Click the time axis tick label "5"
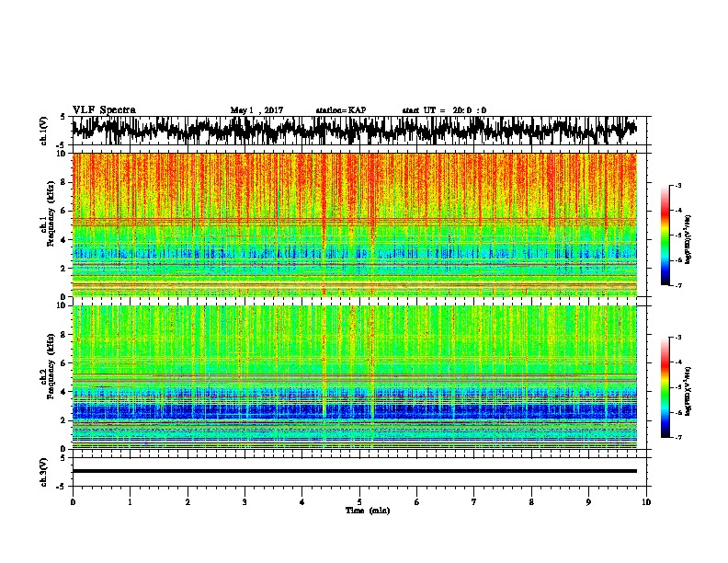Image resolution: width=728 pixels, height=563 pixels. coord(359,502)
